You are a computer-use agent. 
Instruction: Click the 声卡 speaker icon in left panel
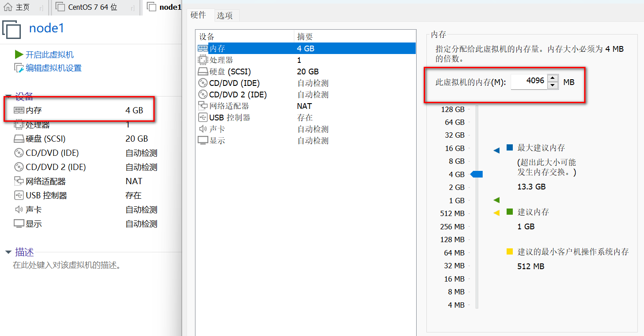(x=19, y=209)
